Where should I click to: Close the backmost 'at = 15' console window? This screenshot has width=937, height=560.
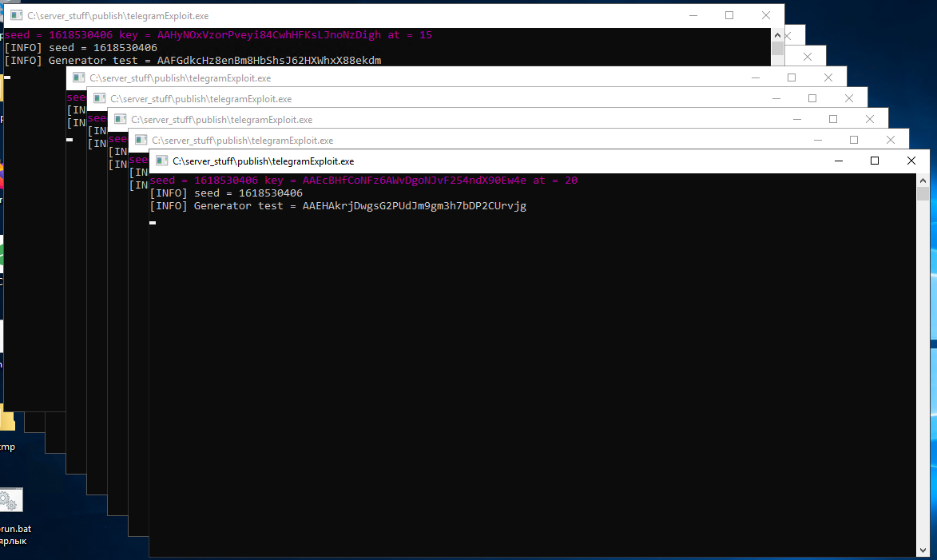click(x=766, y=15)
